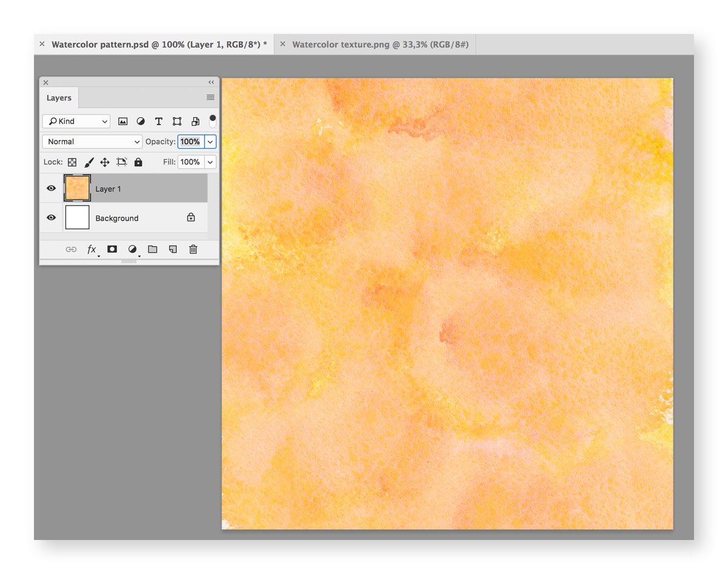Viewport: 728px width, 574px height.
Task: Lock image pixels brush icon
Action: click(x=89, y=162)
